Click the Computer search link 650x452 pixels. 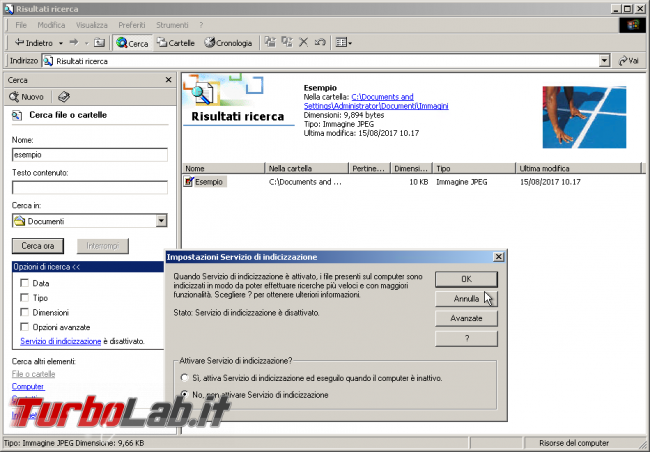click(28, 386)
